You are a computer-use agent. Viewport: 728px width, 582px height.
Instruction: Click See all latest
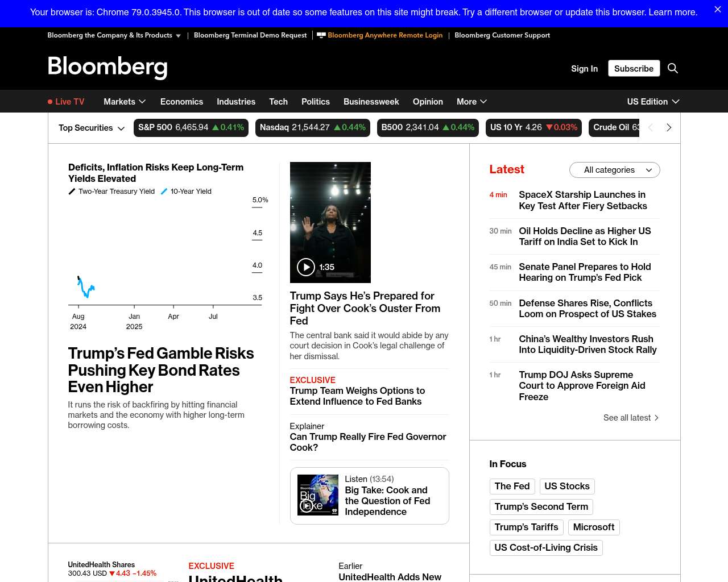631,418
